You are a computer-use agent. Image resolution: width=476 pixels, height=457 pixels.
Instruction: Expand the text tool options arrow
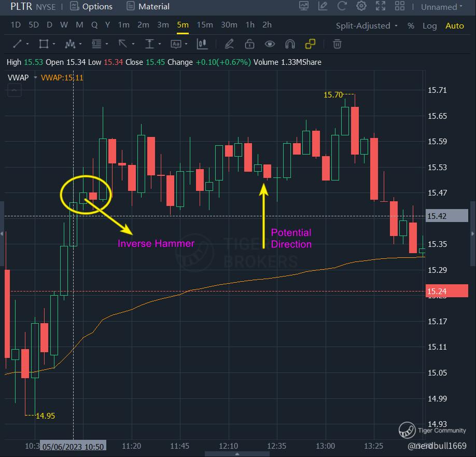[186, 44]
